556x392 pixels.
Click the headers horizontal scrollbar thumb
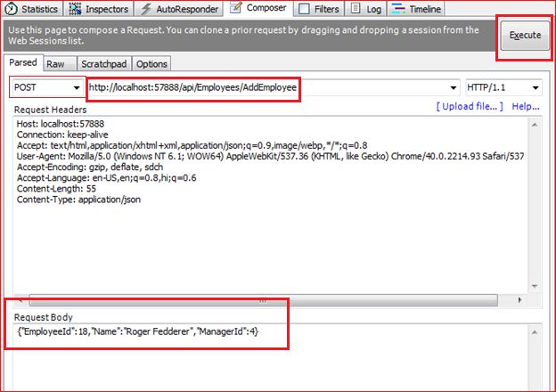click(263, 300)
